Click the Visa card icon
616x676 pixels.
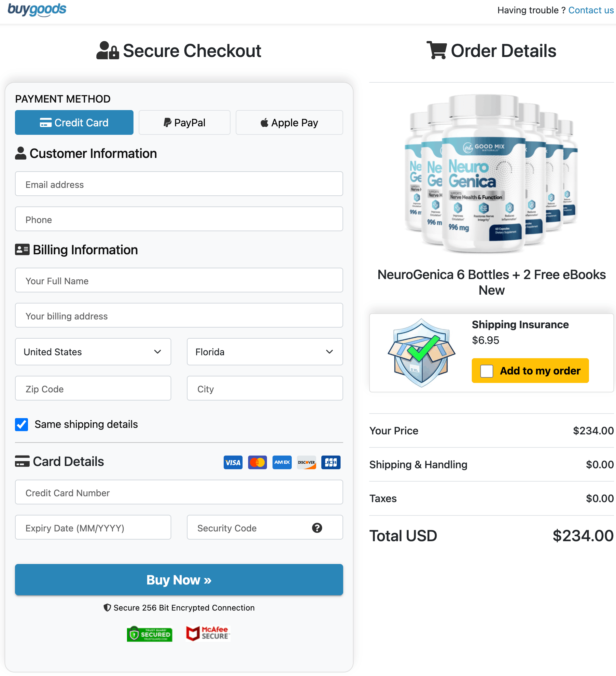point(233,462)
